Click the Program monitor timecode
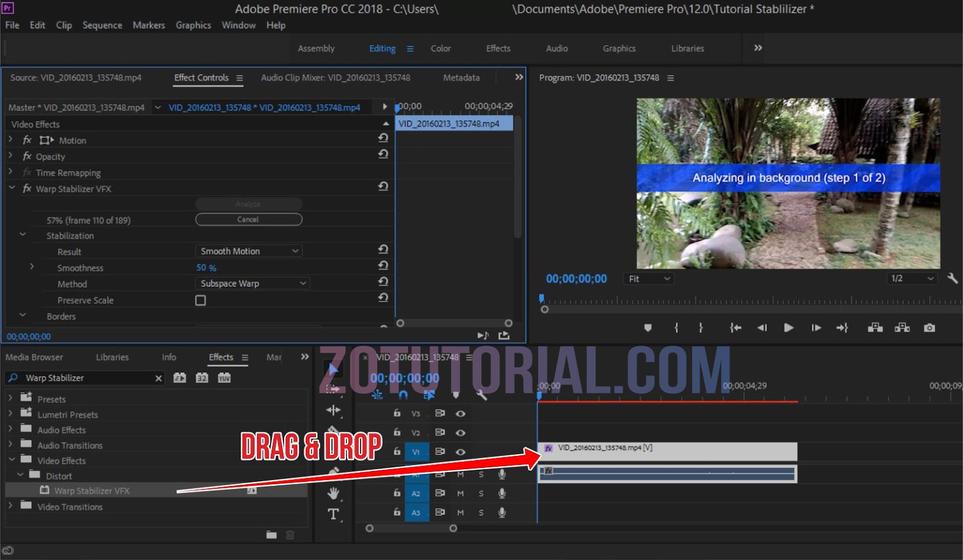 click(x=576, y=278)
